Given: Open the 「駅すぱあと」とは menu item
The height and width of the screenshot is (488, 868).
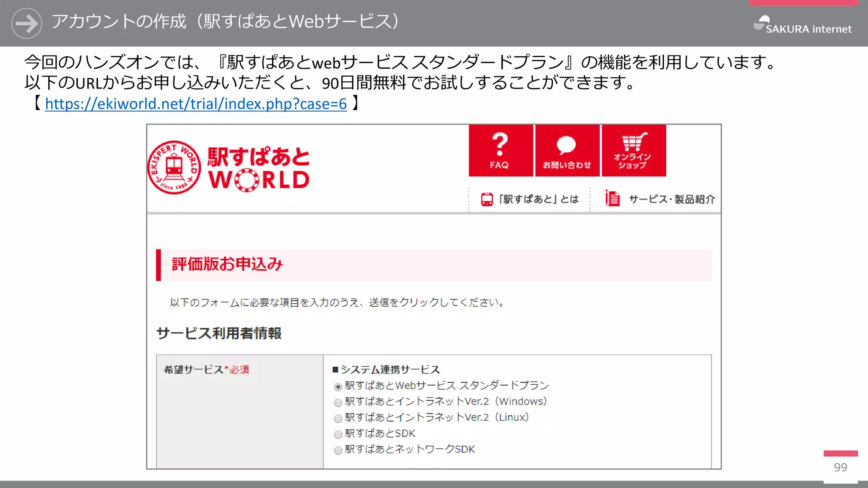Looking at the screenshot, I should click(530, 199).
